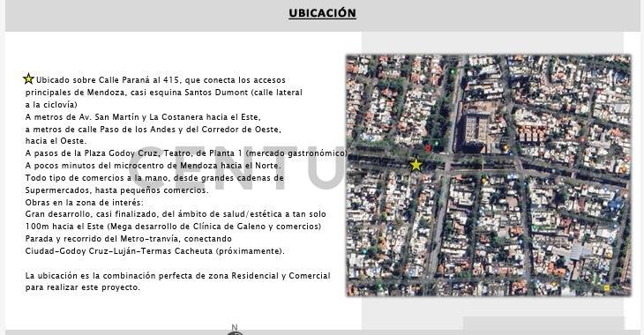Click the yellow star bullet before "Ubicado sobre"
This screenshot has width=644, height=335.
tap(28, 78)
